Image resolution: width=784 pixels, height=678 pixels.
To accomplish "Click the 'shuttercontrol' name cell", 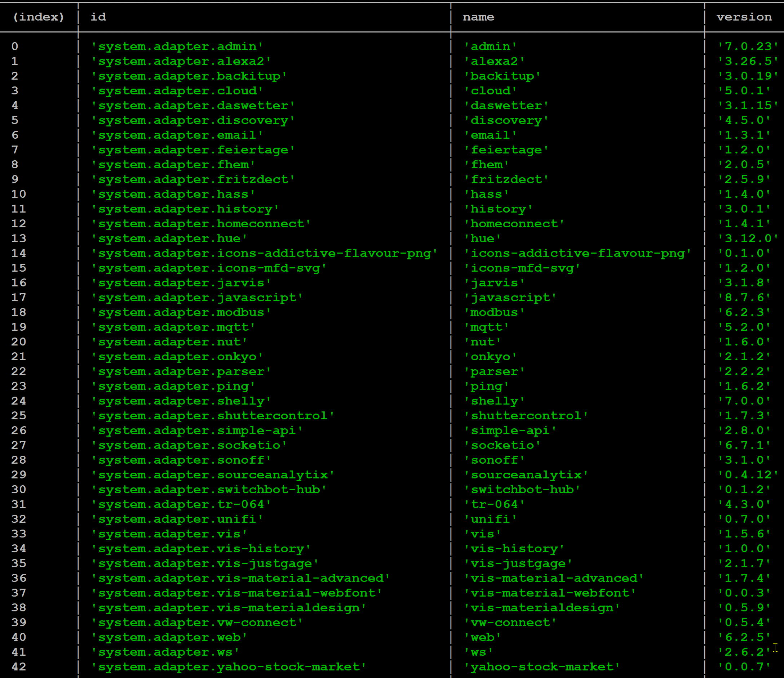I will coord(526,416).
